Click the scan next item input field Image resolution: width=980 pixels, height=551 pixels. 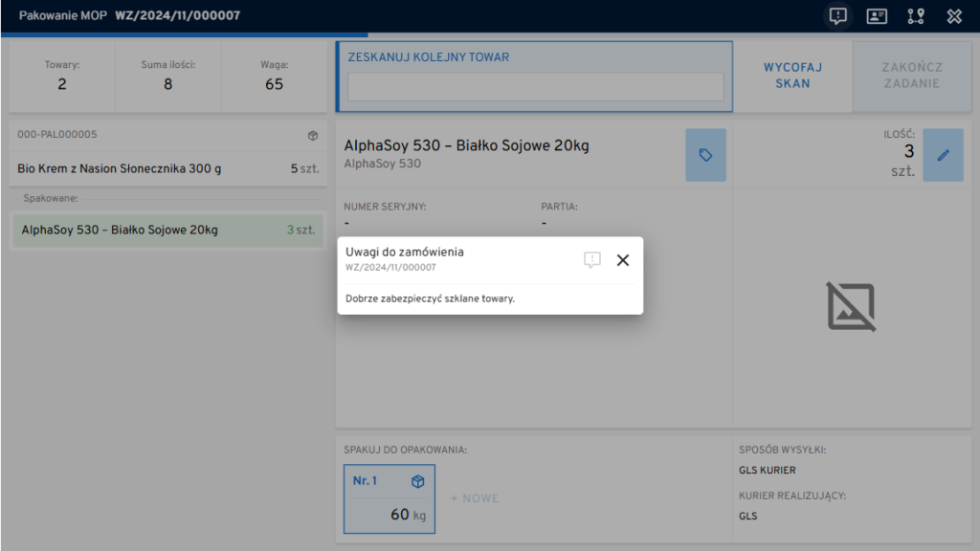535,87
